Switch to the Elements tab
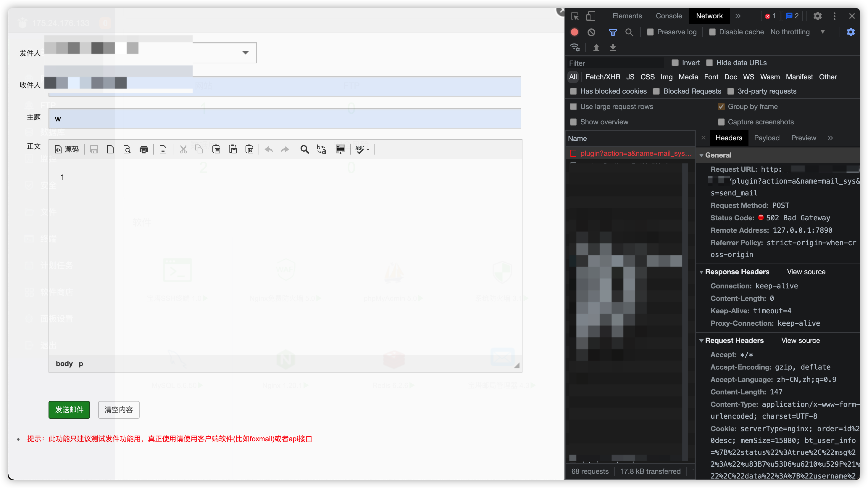868x488 pixels. click(x=627, y=16)
